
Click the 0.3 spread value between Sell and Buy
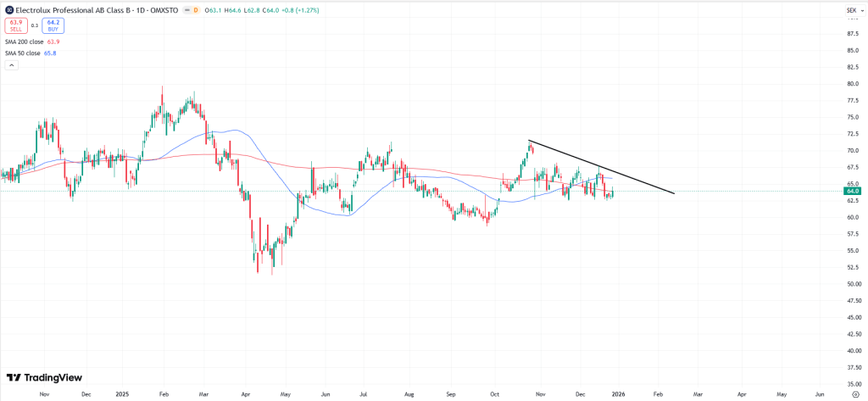pos(35,25)
